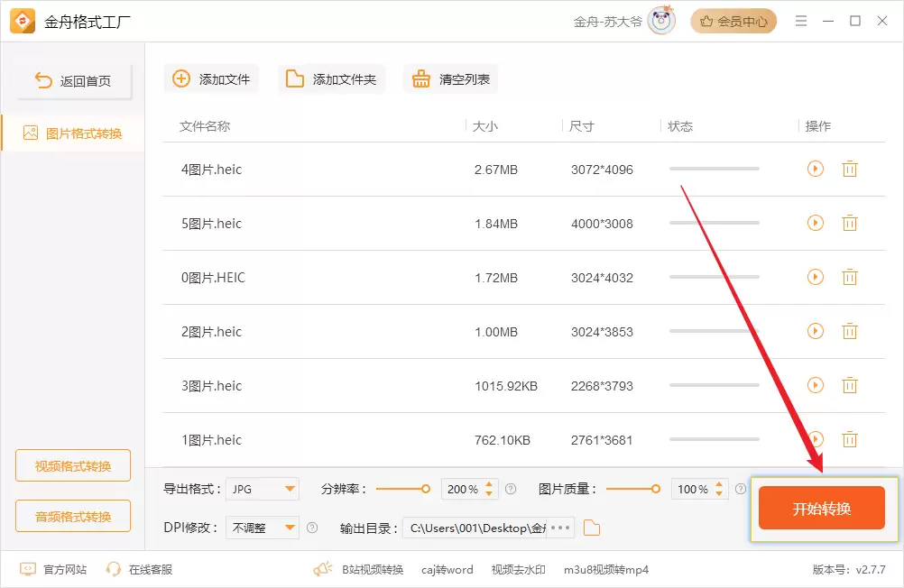Image resolution: width=904 pixels, height=588 pixels.
Task: Click the version label v2.7.7
Action: pos(871,570)
